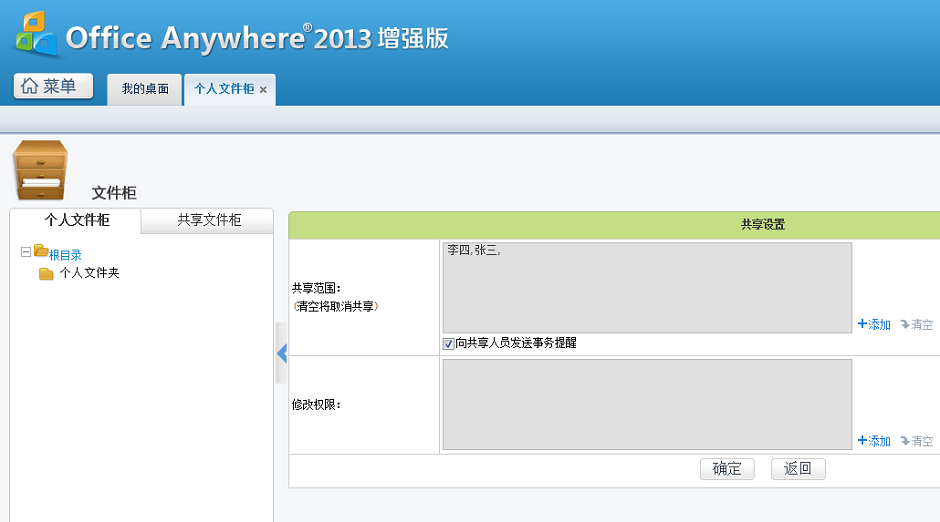
Task: Switch to the 我的桌面 tab
Action: (145, 89)
